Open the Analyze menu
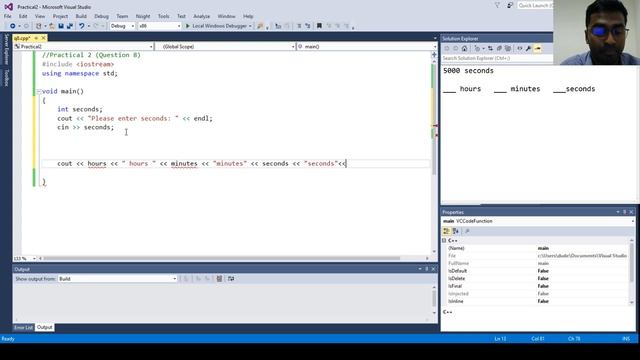Viewport: 640px width, 360px height. pos(201,16)
